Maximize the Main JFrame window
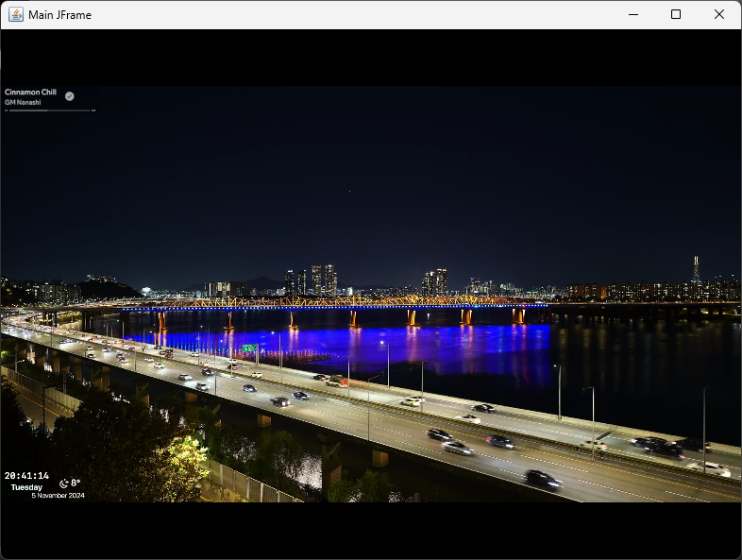This screenshot has width=742, height=560. pyautogui.click(x=676, y=14)
